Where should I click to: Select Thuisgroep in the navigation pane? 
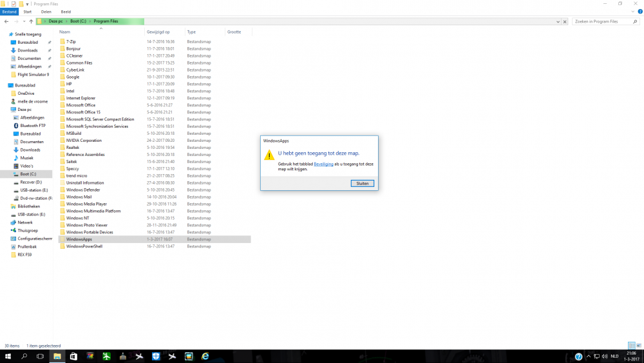pos(28,231)
